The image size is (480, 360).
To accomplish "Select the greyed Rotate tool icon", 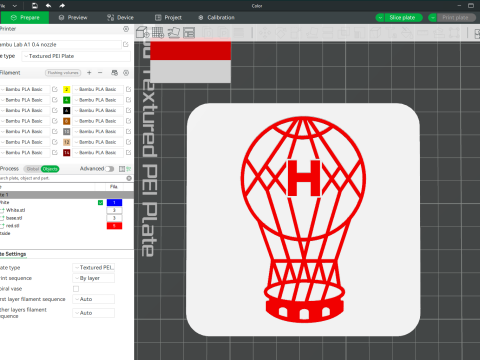I will point(281,33).
